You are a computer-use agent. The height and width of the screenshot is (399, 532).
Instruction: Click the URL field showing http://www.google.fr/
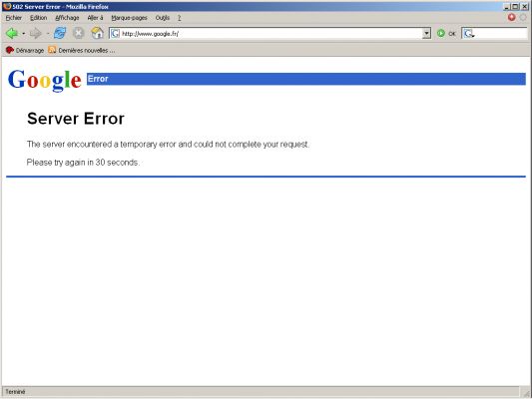(x=269, y=34)
